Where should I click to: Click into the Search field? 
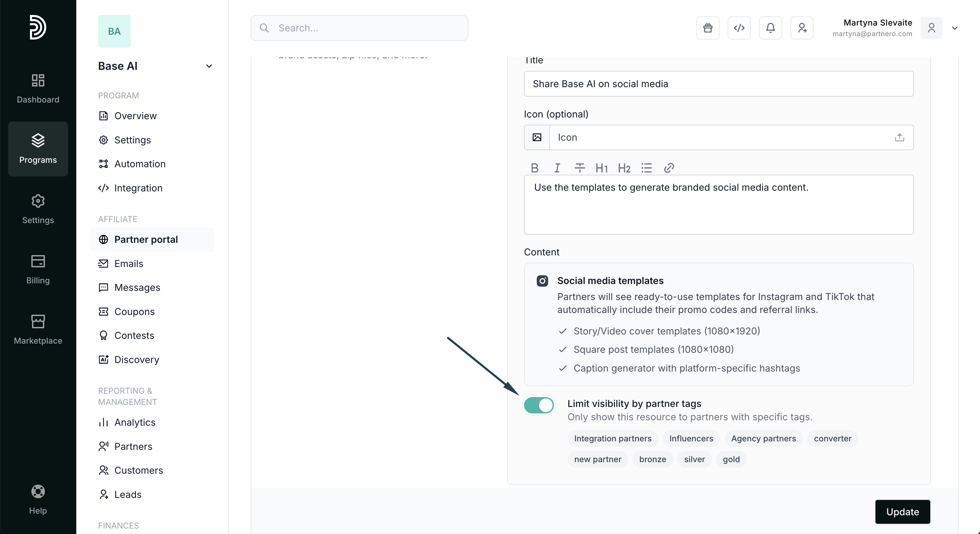pyautogui.click(x=359, y=28)
